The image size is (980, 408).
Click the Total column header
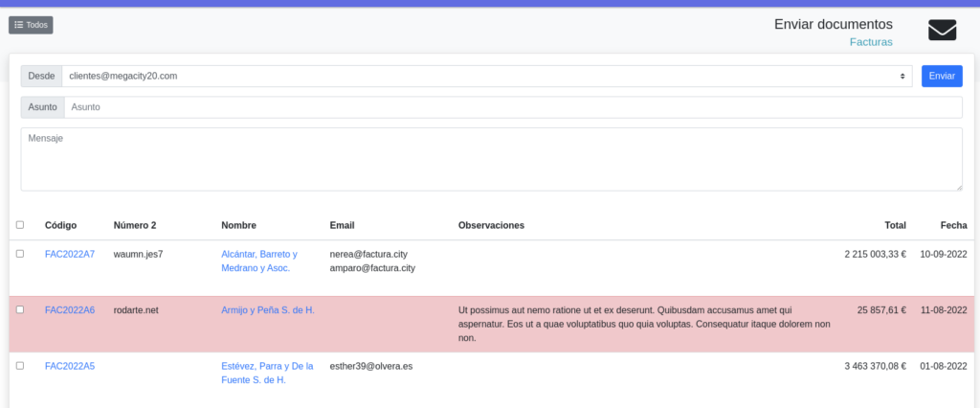pyautogui.click(x=895, y=225)
